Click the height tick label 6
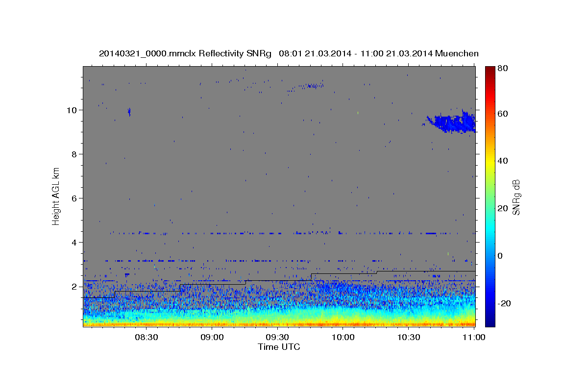Image resolution: width=588 pixels, height=392 pixels. [x=75, y=198]
